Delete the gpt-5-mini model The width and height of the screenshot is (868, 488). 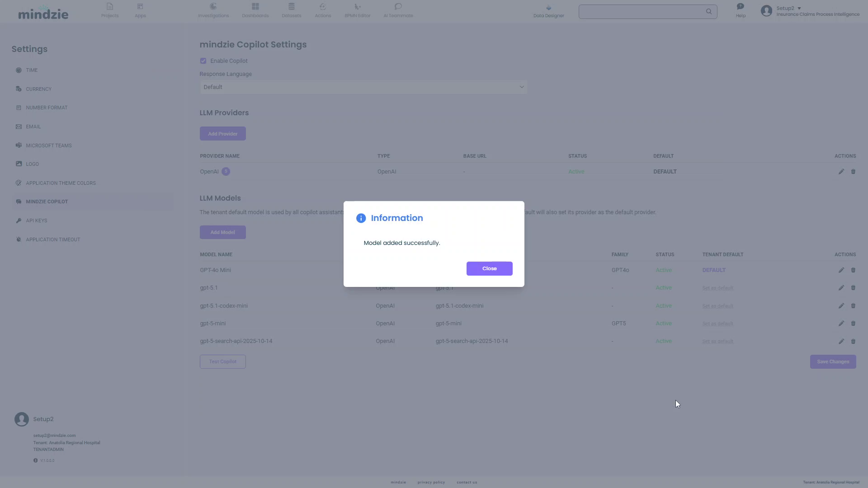pos(853,324)
